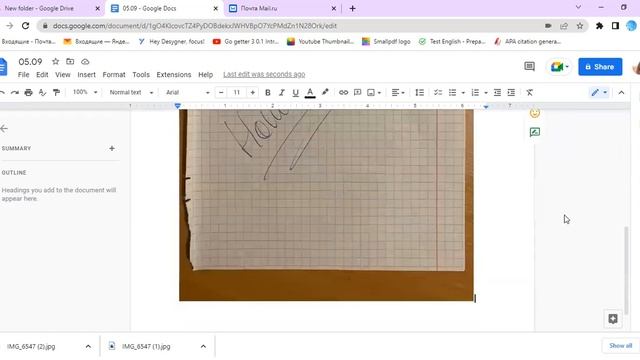Open 'Last edit was seconds ago' history link
The height and width of the screenshot is (360, 640).
[x=264, y=74]
